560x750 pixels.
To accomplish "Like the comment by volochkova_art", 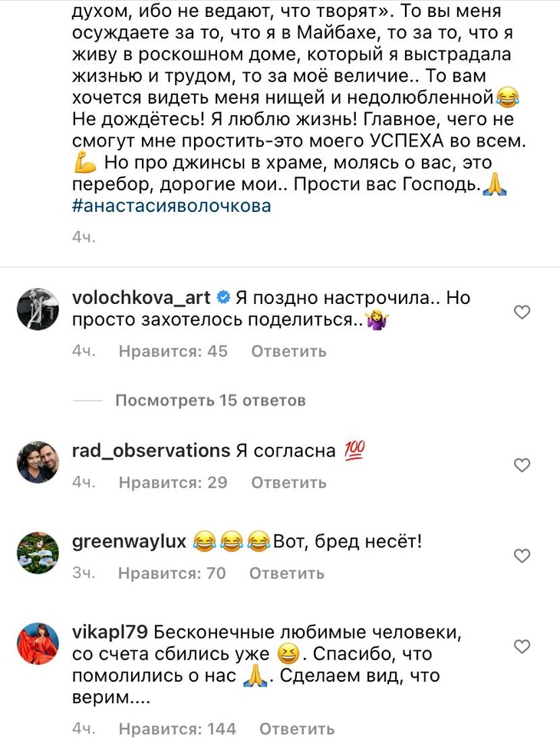I will tap(522, 312).
